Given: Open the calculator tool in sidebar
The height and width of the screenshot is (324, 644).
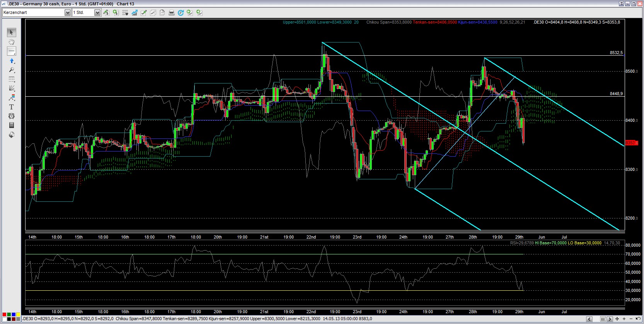Looking at the screenshot, I should (x=12, y=125).
